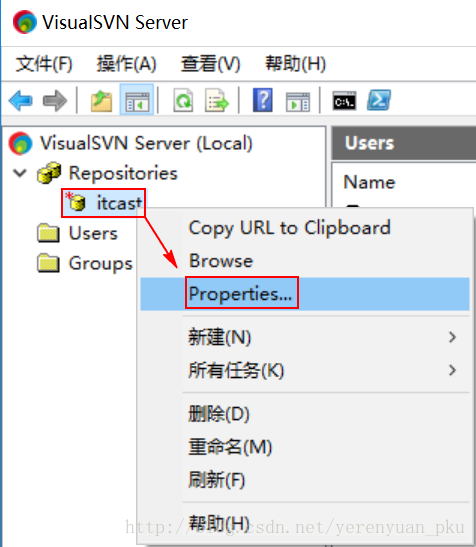Select the Users tree label

click(x=93, y=233)
